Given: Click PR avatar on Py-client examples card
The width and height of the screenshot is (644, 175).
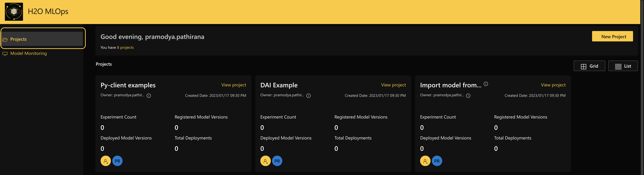Looking at the screenshot, I should (x=118, y=161).
